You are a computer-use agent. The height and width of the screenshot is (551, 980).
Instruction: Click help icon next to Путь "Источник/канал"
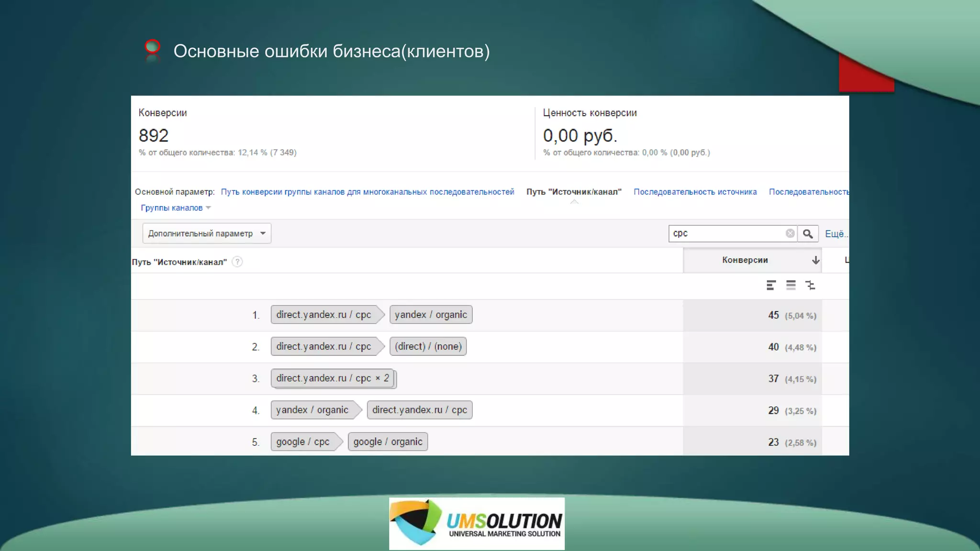237,262
